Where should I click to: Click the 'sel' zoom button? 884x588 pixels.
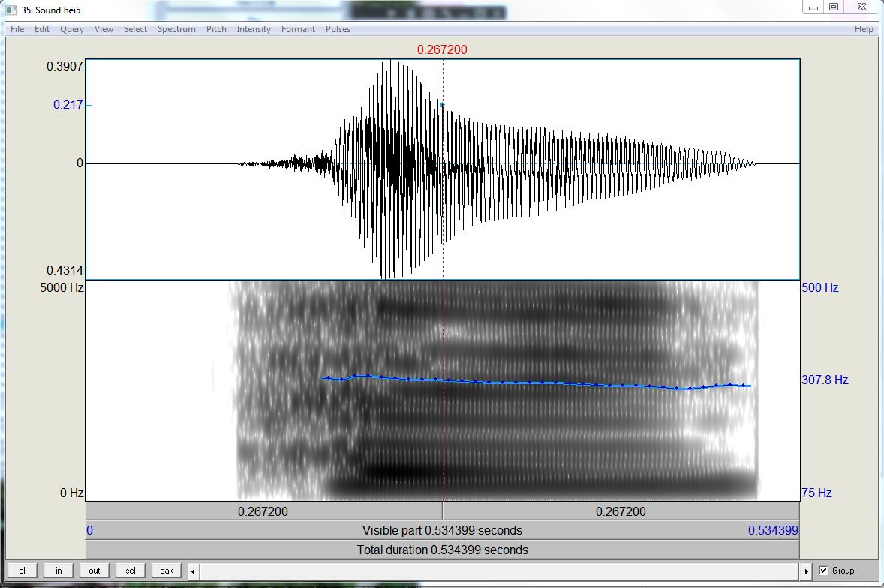click(131, 571)
